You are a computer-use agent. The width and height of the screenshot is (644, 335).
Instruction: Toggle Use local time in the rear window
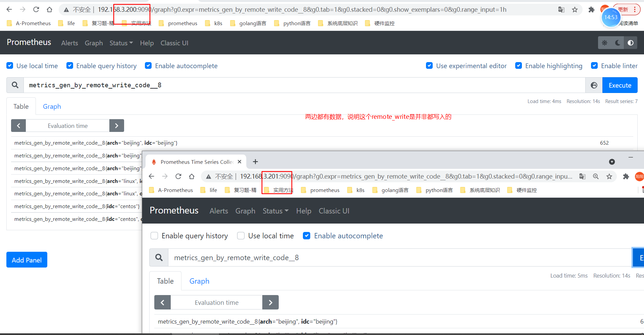pos(10,66)
